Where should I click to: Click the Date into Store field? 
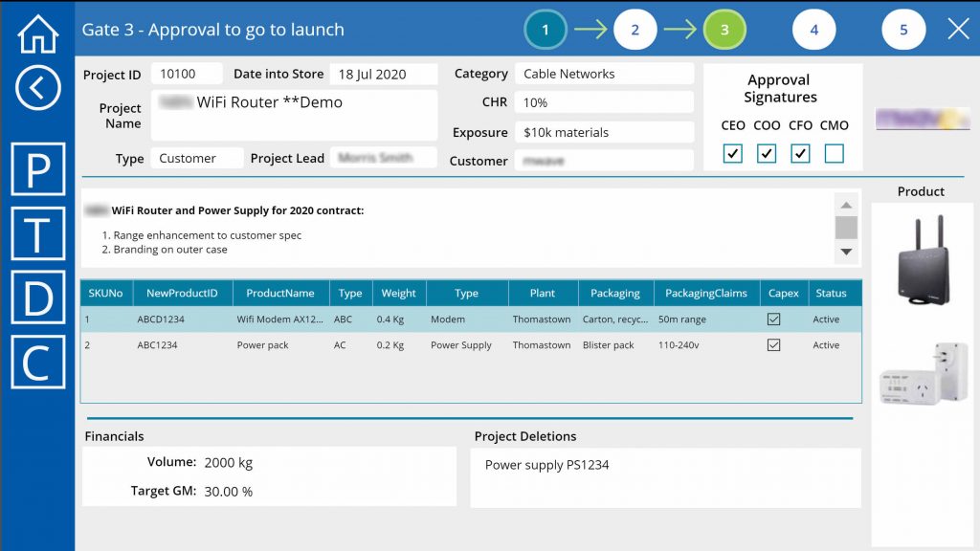tap(384, 74)
